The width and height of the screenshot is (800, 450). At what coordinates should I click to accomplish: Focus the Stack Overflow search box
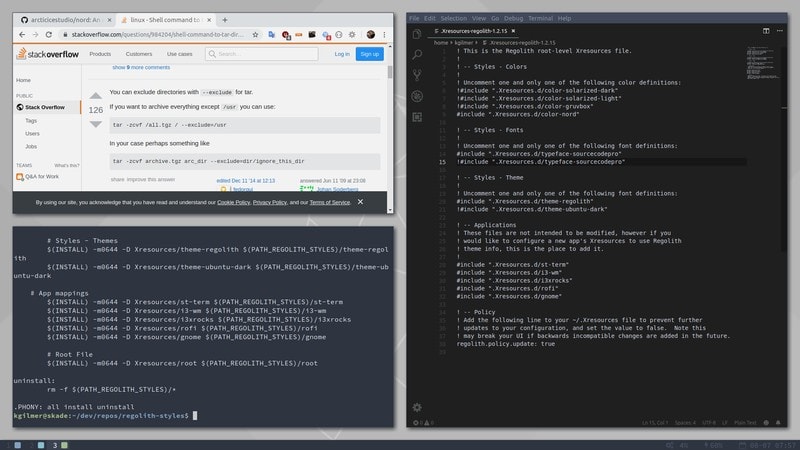coord(262,54)
